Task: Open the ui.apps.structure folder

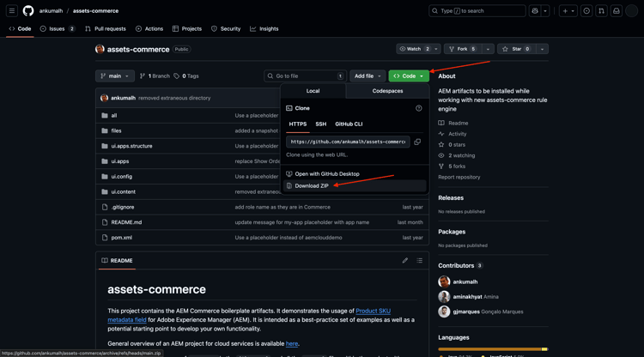Action: pos(131,146)
